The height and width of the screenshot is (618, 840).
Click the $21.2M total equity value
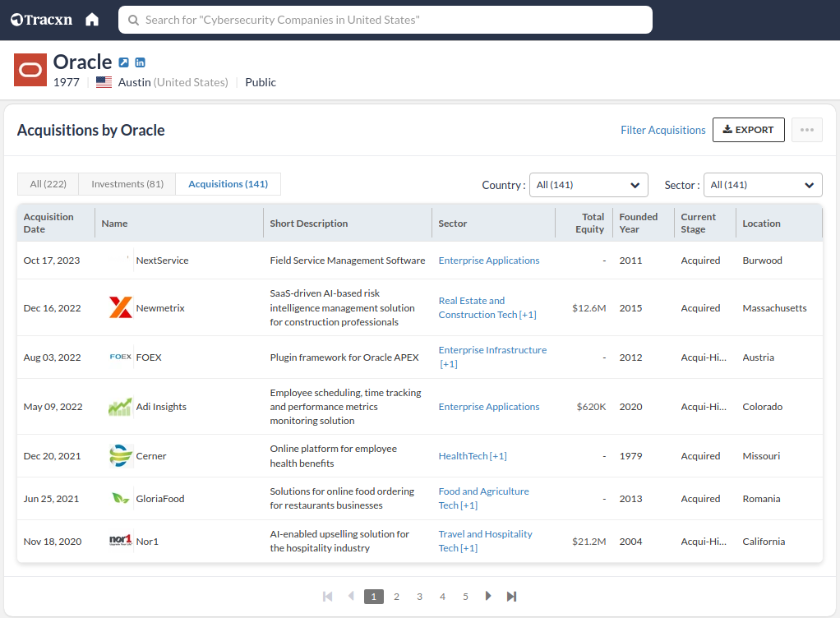588,542
